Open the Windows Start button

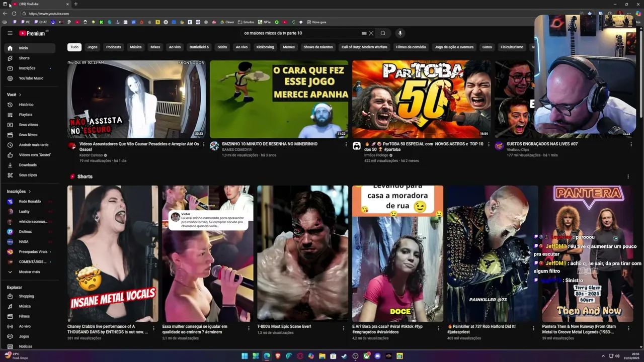pos(245,356)
